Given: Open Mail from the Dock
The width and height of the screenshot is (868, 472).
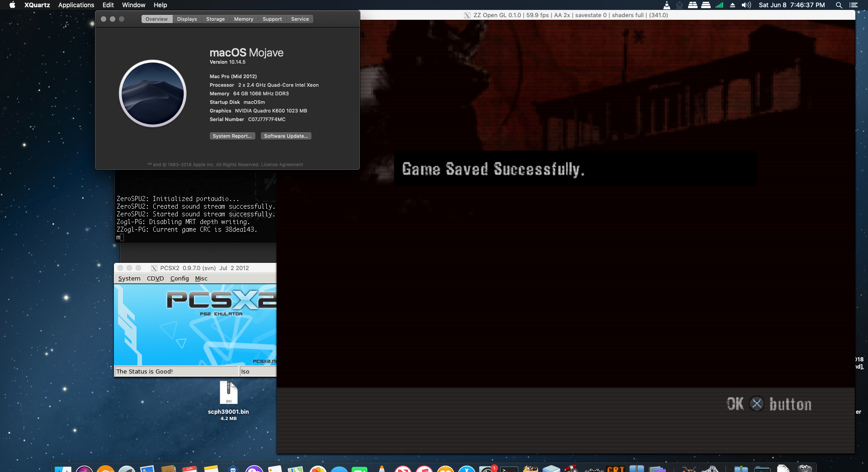Looking at the screenshot, I should (148, 469).
